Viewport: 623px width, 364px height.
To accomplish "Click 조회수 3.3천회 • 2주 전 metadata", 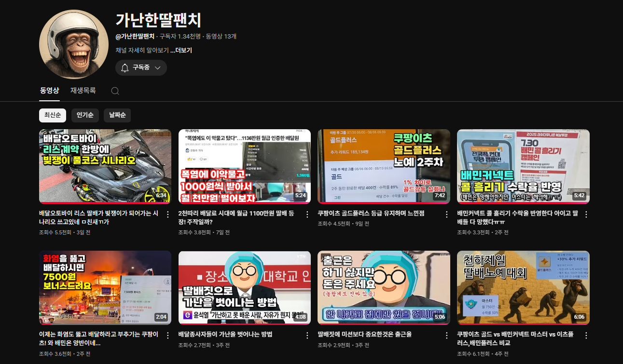I will 483,232.
